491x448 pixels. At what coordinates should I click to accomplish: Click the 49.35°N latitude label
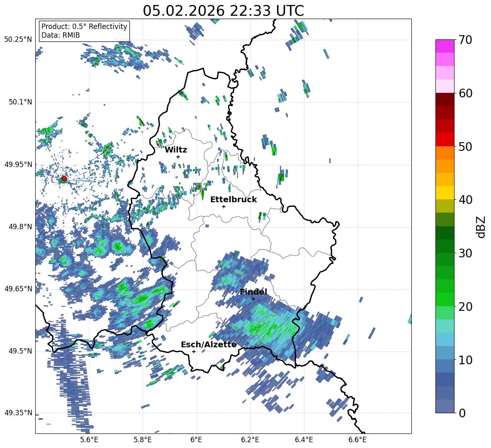18,413
